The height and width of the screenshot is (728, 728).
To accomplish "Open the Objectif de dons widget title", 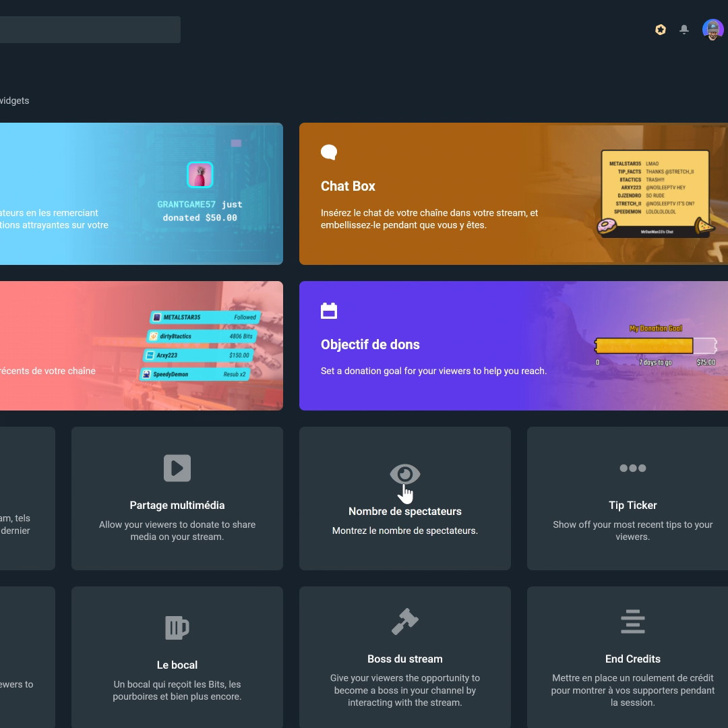I will click(370, 344).
